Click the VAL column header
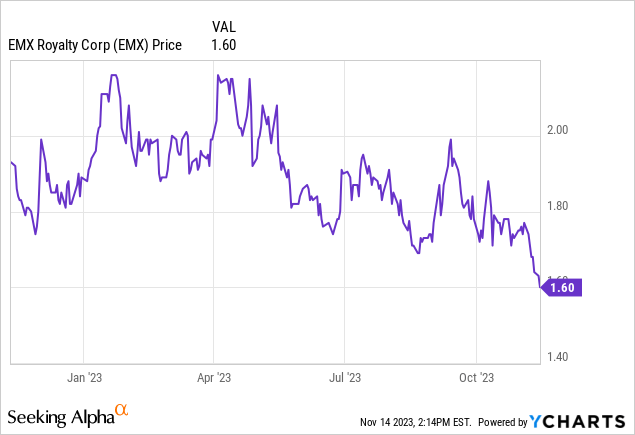 click(x=224, y=27)
